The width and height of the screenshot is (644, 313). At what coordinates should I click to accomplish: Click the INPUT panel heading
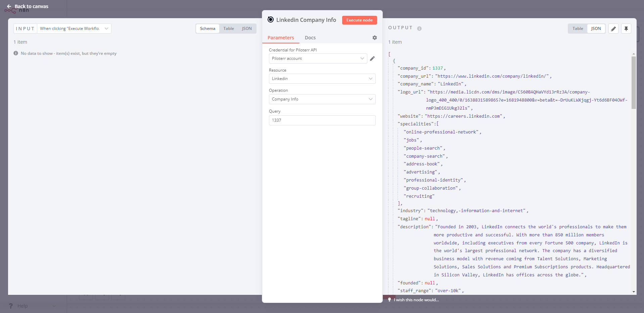click(25, 29)
